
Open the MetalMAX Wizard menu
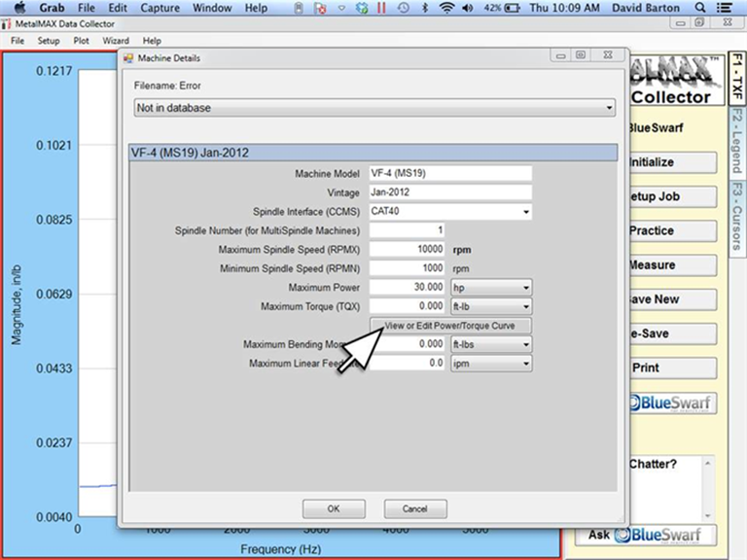tap(116, 41)
